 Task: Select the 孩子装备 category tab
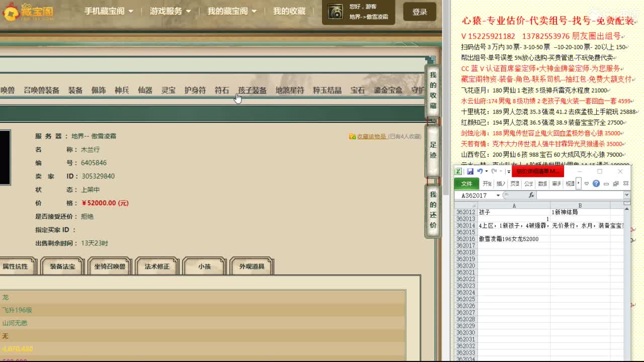(x=252, y=90)
